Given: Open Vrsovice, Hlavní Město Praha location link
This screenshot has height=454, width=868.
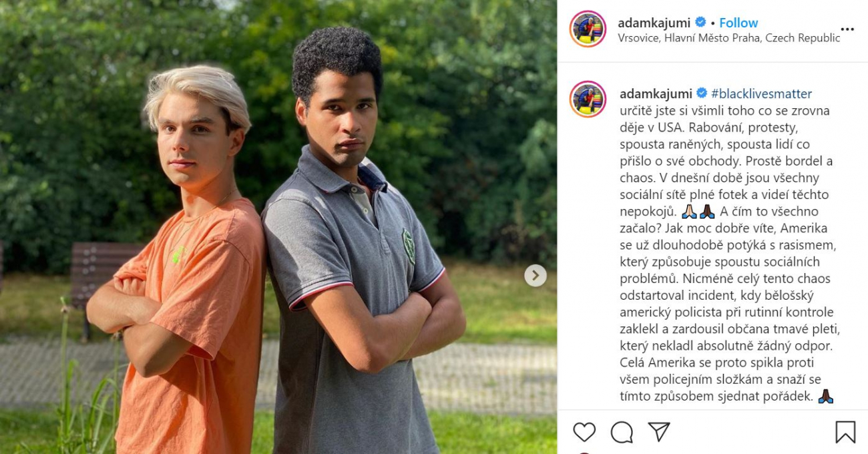Looking at the screenshot, I should tap(729, 38).
